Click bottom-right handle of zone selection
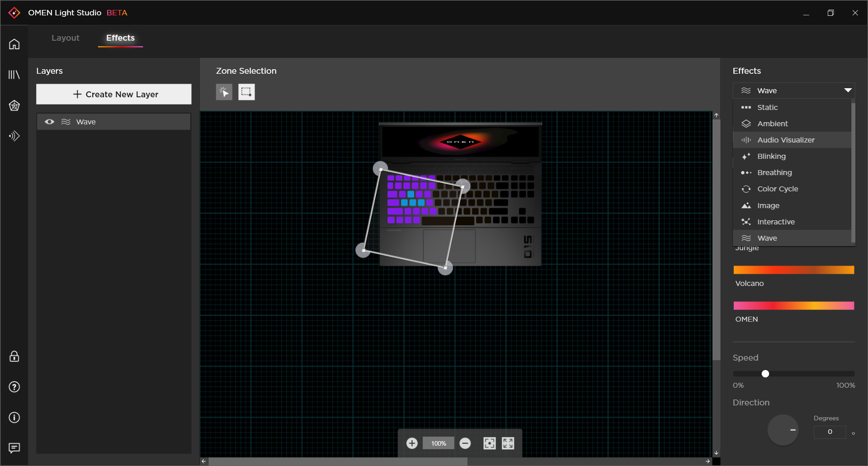This screenshot has width=868, height=466. click(x=445, y=268)
